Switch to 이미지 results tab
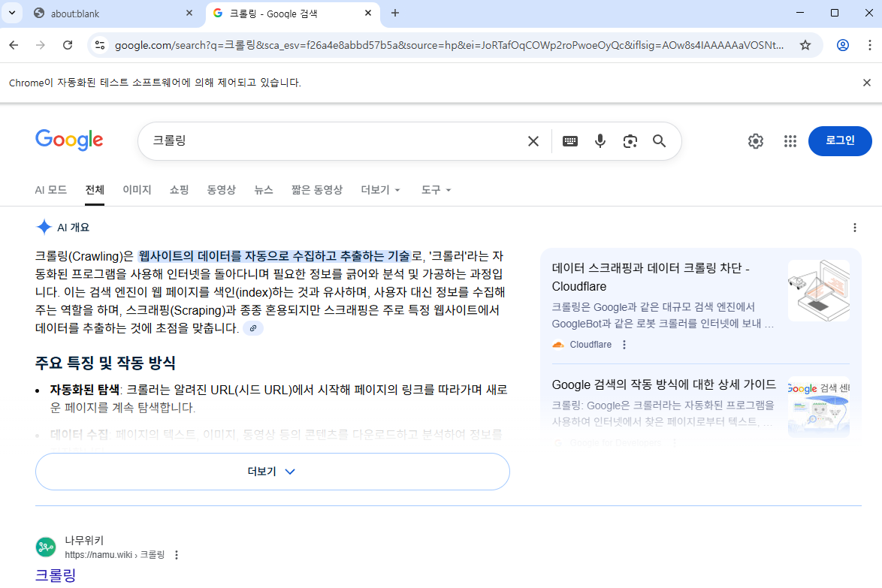 click(x=137, y=190)
